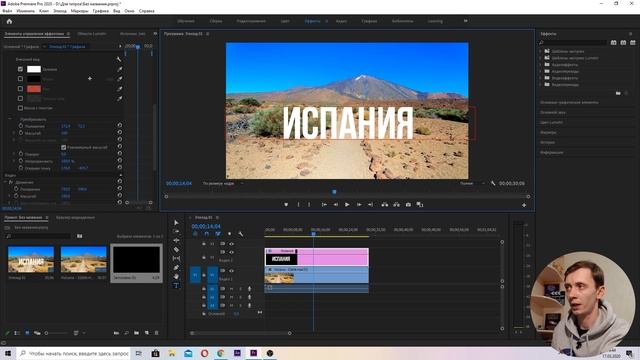Image resolution: width=640 pixels, height=360 pixels.
Task: Open the Файл menu
Action: [x=7, y=11]
